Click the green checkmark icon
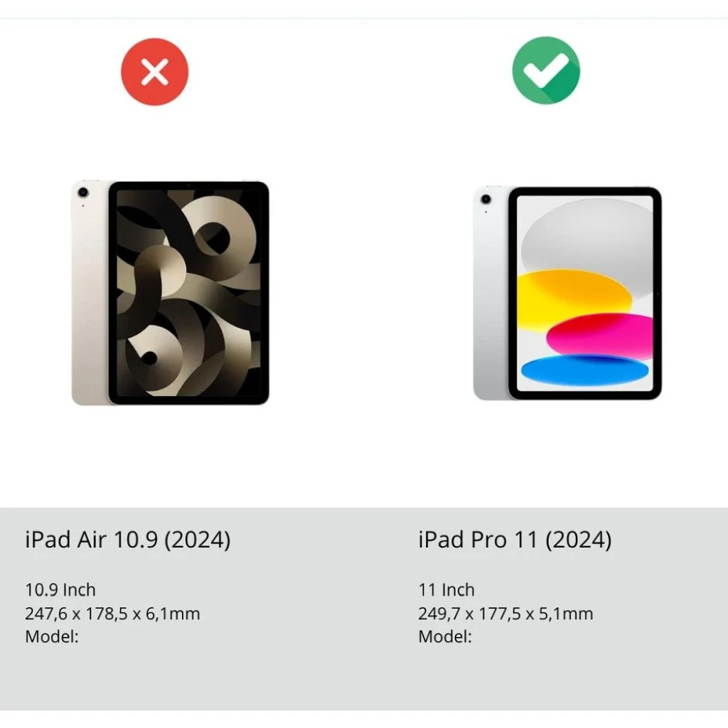This screenshot has width=728, height=728. (546, 70)
